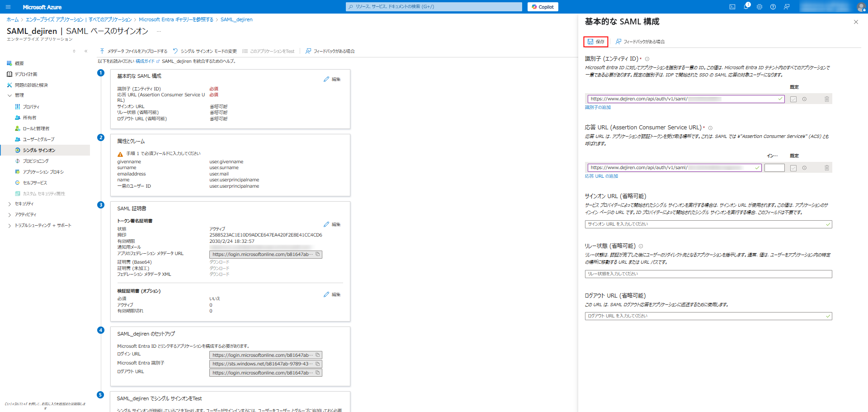Open Microsoft Entra ギャラリーを参照する breadcrumb

coord(176,19)
